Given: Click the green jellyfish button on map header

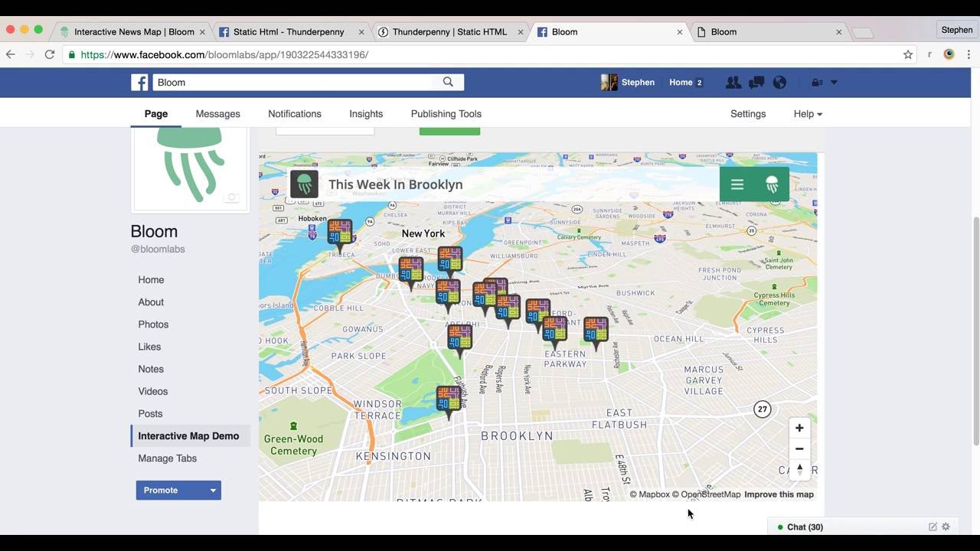Looking at the screenshot, I should [772, 184].
